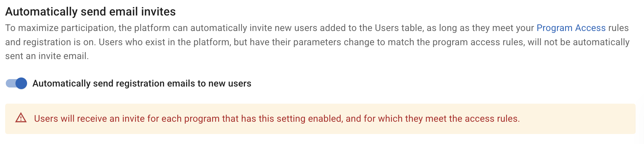Image resolution: width=644 pixels, height=144 pixels.
Task: Click the blue knob of the toggle
Action: 21,83
